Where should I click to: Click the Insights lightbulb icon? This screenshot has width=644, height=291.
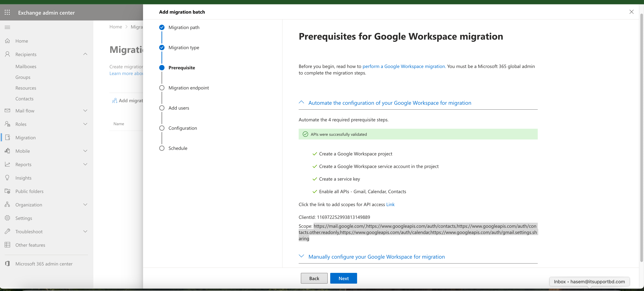(8, 178)
